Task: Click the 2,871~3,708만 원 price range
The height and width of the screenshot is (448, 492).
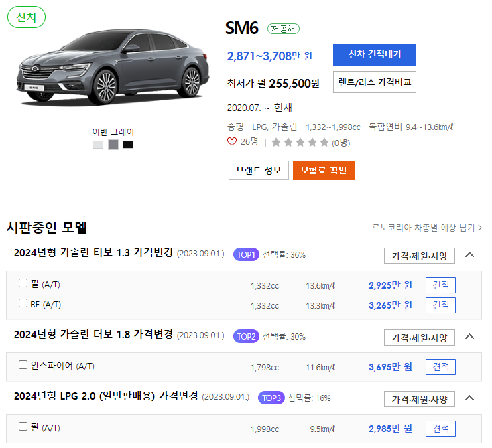Action: point(269,56)
